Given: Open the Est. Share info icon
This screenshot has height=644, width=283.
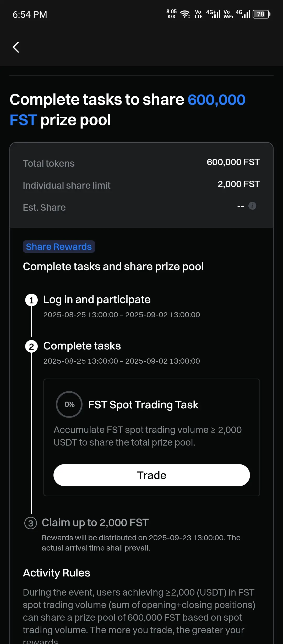Looking at the screenshot, I should click(x=252, y=206).
